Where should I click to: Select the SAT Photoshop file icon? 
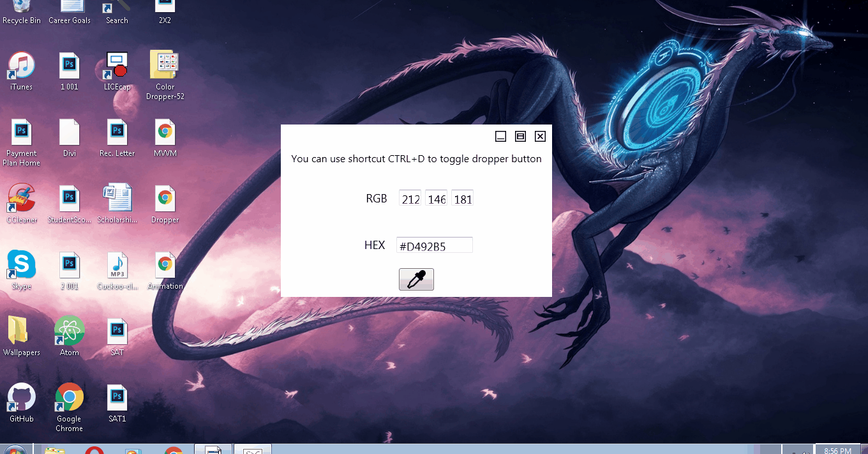pos(117,337)
